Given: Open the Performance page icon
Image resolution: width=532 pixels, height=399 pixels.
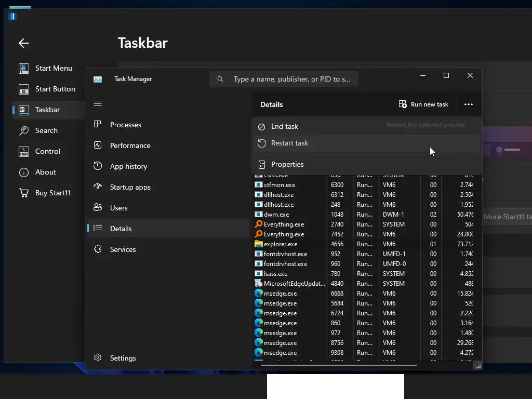Looking at the screenshot, I should click(x=98, y=145).
